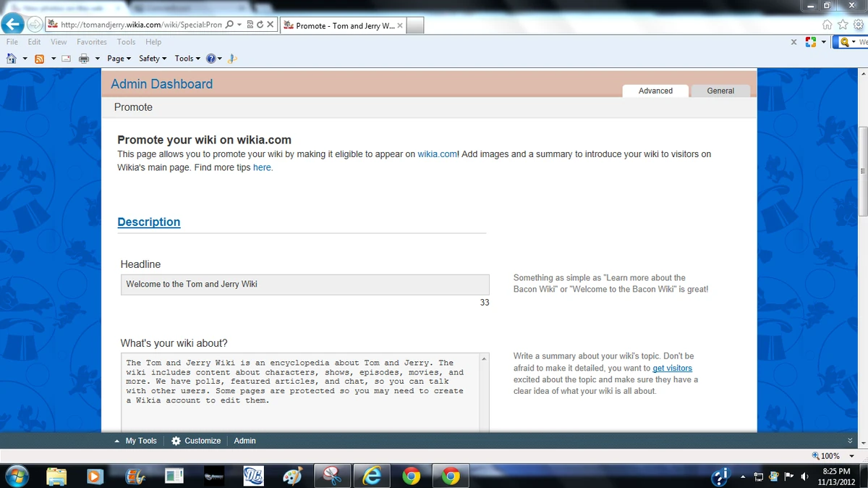
Task: Click the Refresh icon in the address bar
Action: (x=259, y=24)
